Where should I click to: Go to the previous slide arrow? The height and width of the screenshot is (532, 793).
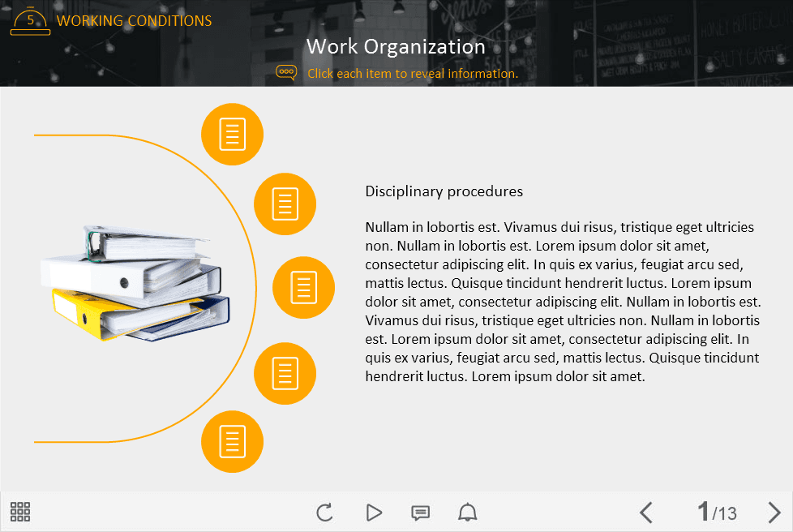645,513
